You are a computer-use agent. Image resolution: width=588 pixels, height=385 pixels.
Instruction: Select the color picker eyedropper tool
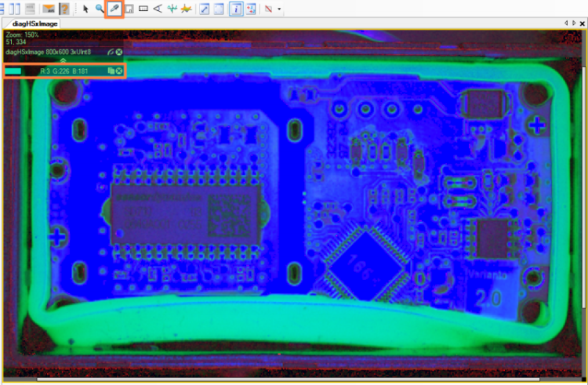tap(114, 9)
